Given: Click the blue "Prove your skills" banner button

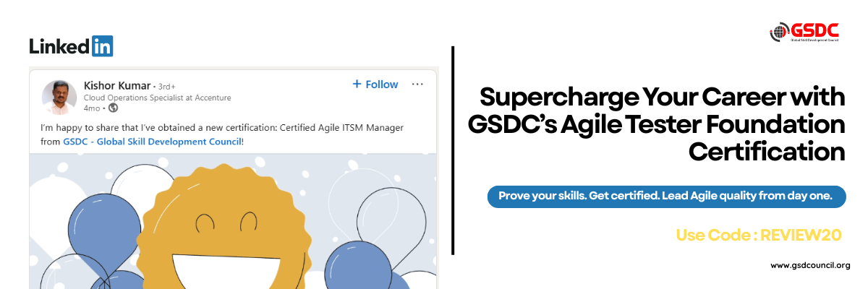Looking at the screenshot, I should click(666, 196).
